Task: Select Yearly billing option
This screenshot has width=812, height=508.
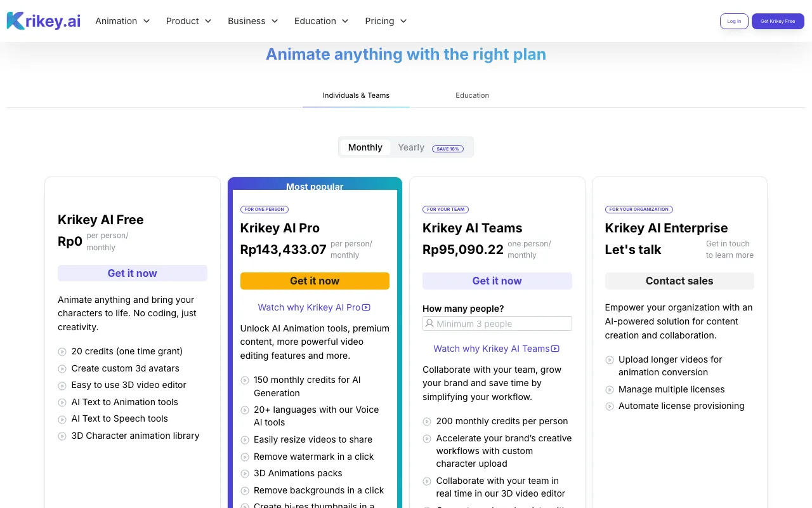Action: [411, 147]
